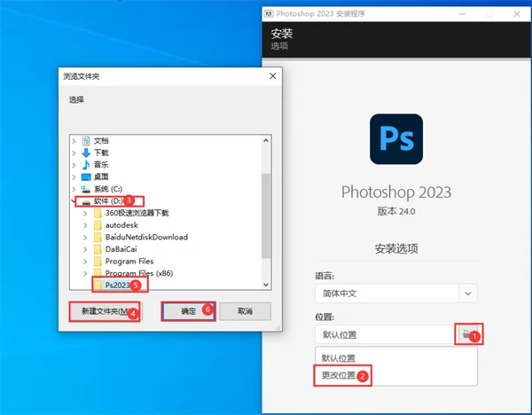The width and height of the screenshot is (532, 415).
Task: Click the Program Files folder icon
Action: (x=98, y=262)
